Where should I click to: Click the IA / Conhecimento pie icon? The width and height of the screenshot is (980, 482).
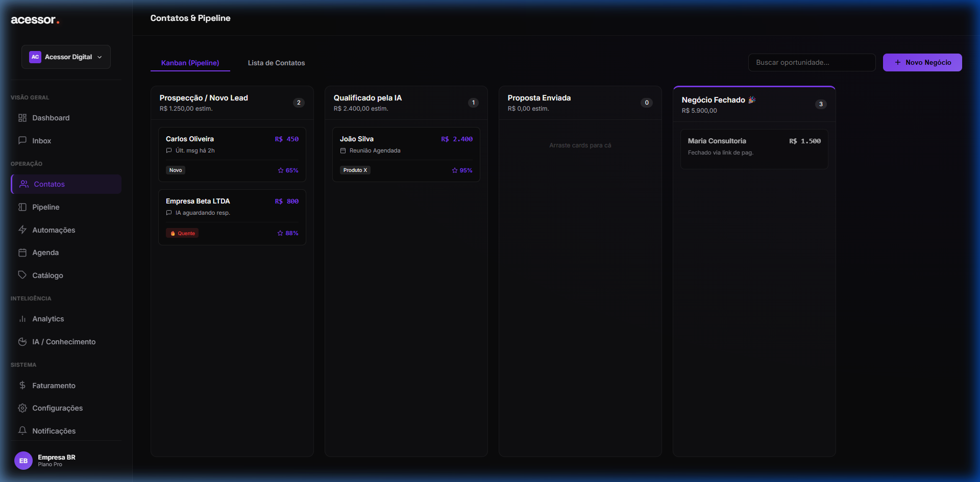[x=22, y=342]
